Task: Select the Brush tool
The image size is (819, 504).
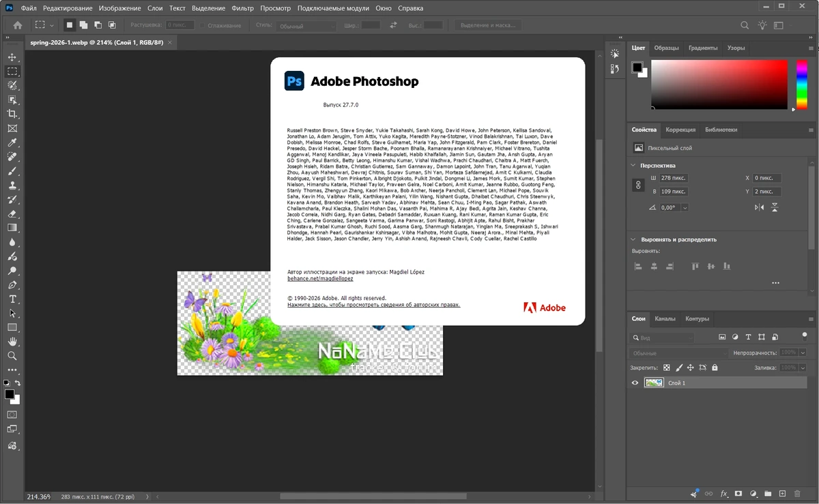Action: tap(12, 171)
